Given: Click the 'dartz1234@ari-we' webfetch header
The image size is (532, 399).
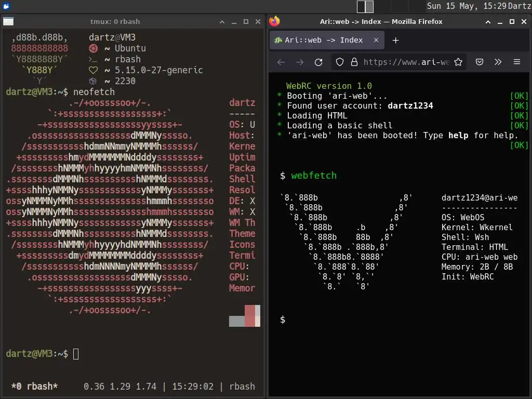Looking at the screenshot, I should tap(480, 198).
